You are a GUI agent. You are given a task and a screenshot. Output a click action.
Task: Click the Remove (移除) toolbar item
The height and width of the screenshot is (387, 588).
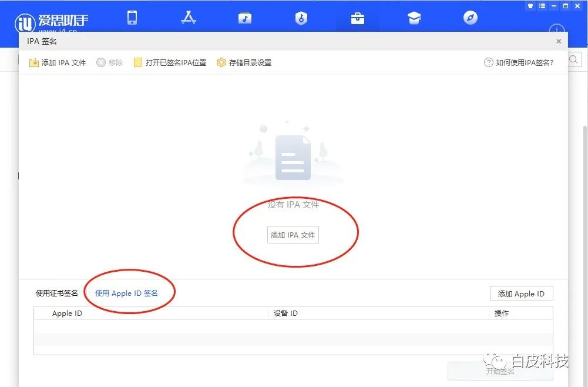click(x=109, y=63)
